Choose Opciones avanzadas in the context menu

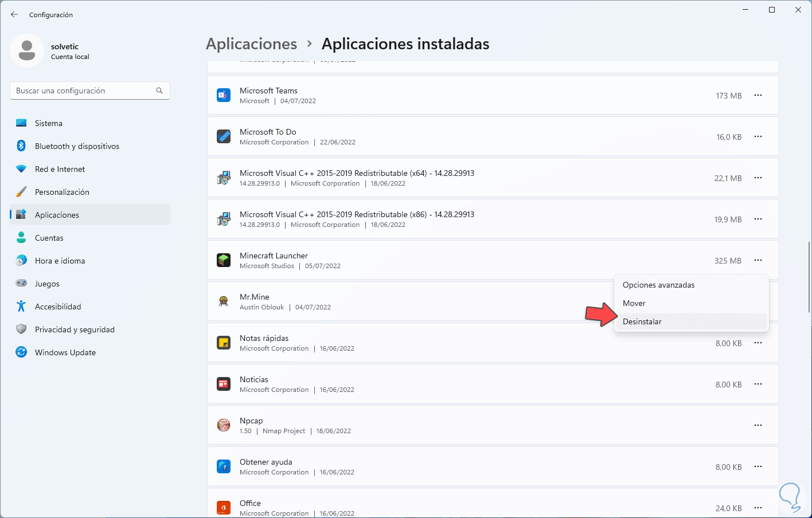[x=691, y=285]
